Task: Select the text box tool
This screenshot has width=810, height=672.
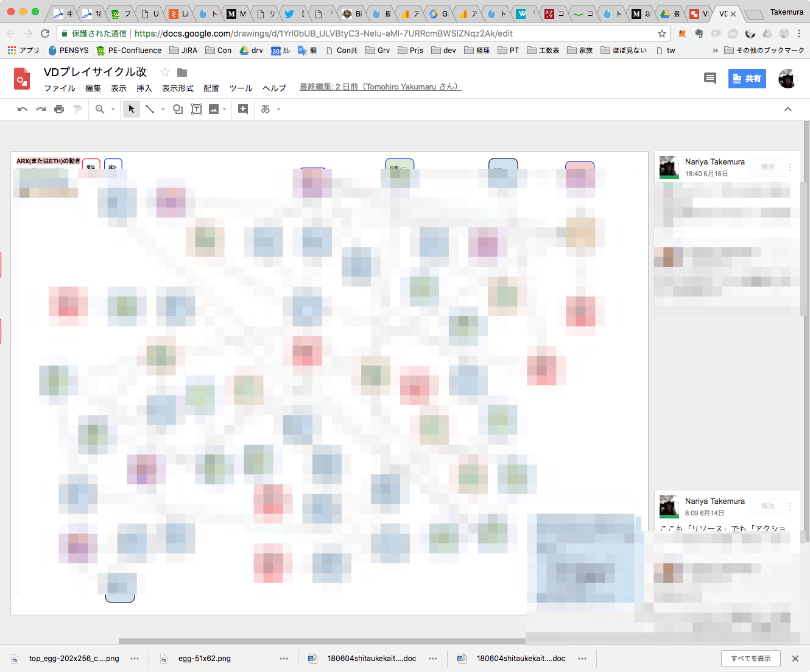Action: 197,109
